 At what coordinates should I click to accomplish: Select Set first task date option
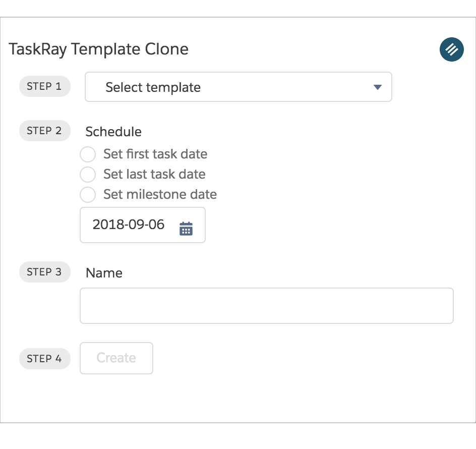click(88, 154)
